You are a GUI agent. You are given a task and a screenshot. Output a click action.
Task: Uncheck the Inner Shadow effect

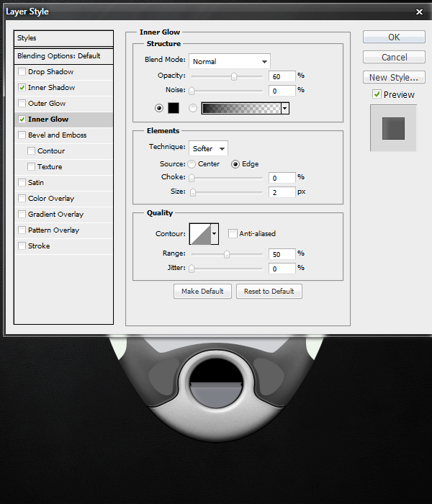tap(22, 87)
